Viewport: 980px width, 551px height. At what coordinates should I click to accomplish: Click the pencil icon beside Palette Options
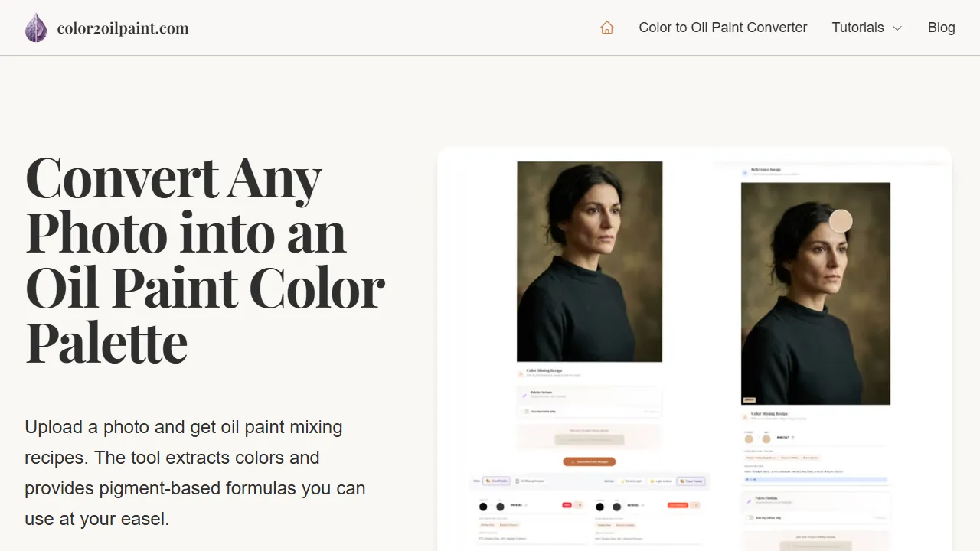[524, 396]
